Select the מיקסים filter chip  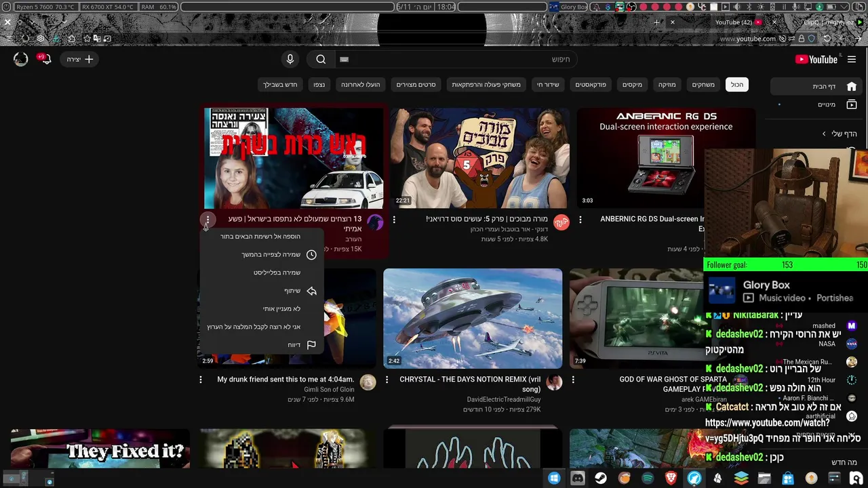[632, 85]
